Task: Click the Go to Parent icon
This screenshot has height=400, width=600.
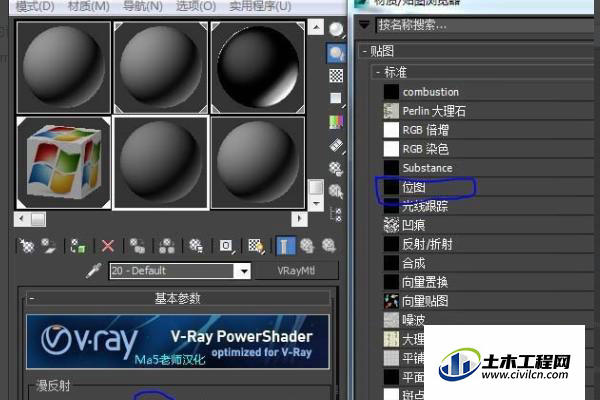Action: 307,246
